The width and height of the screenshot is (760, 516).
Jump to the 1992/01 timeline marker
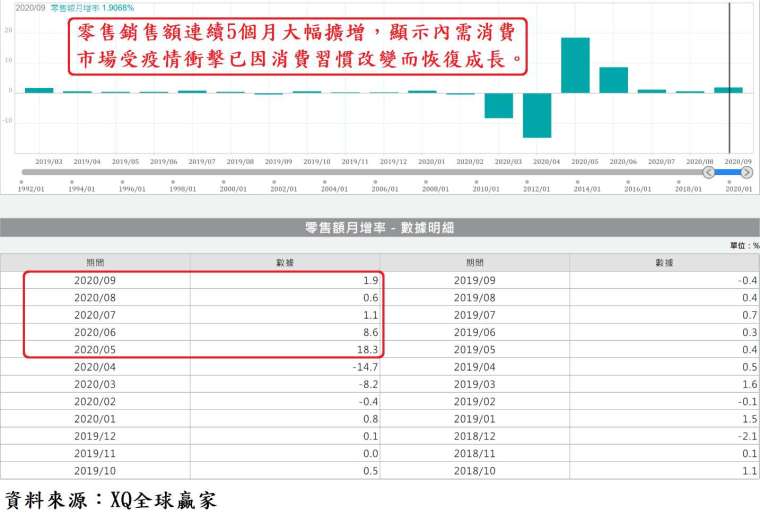[31, 188]
